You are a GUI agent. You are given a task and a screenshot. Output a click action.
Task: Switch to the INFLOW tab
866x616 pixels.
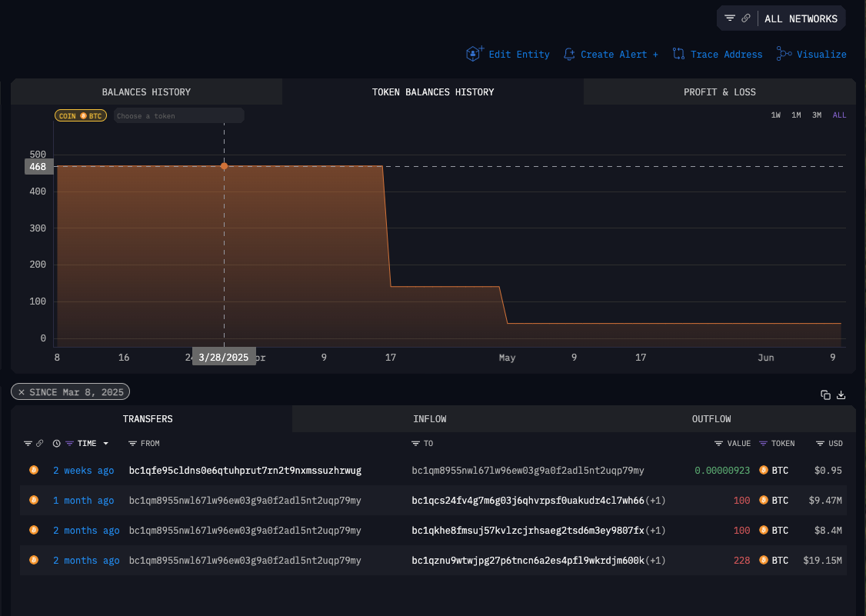pos(429,419)
